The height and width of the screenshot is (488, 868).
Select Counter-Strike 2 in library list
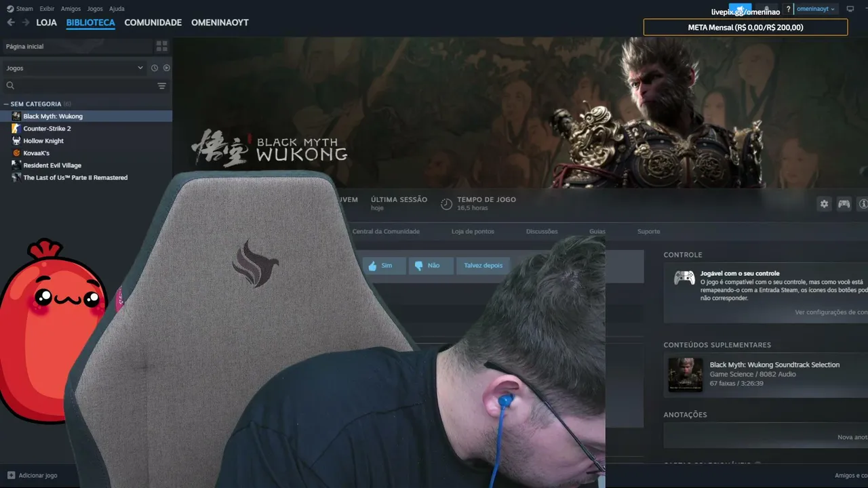[x=86, y=129]
